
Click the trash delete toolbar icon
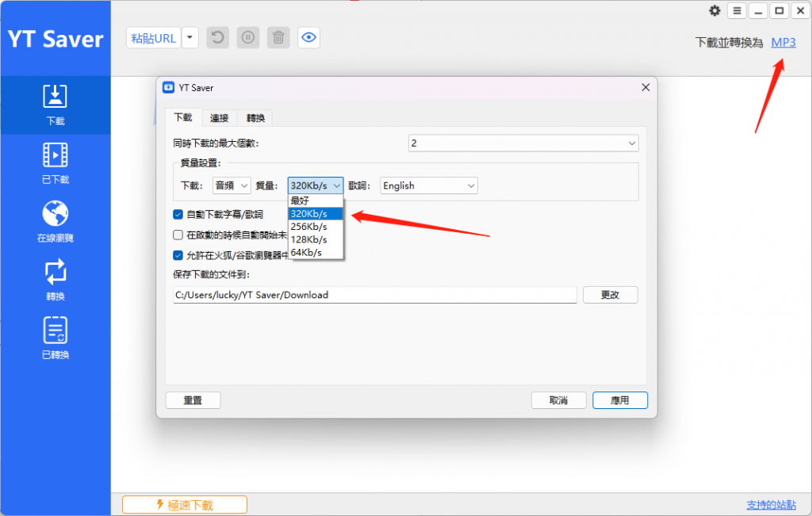[x=278, y=38]
